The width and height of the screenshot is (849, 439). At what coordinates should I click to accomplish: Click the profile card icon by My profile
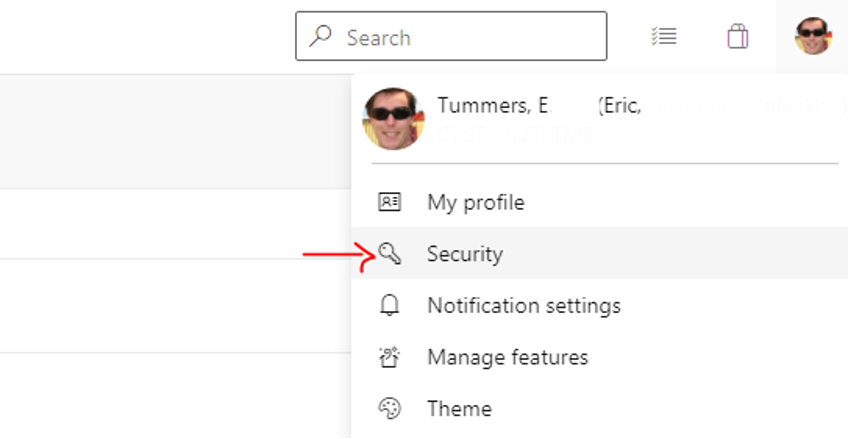click(389, 202)
